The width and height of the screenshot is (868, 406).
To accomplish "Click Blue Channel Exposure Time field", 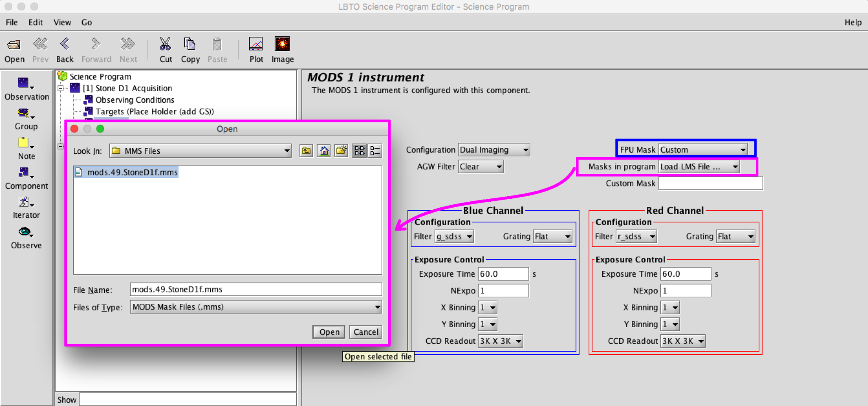I will (504, 274).
